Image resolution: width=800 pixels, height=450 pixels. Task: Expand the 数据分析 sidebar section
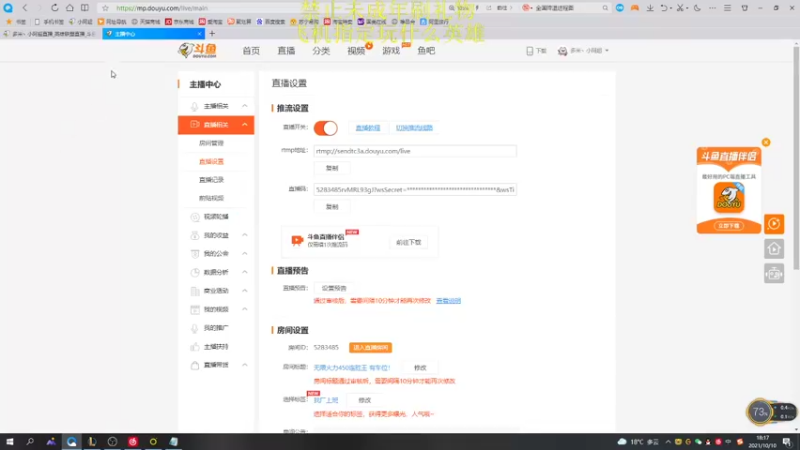pos(245,272)
